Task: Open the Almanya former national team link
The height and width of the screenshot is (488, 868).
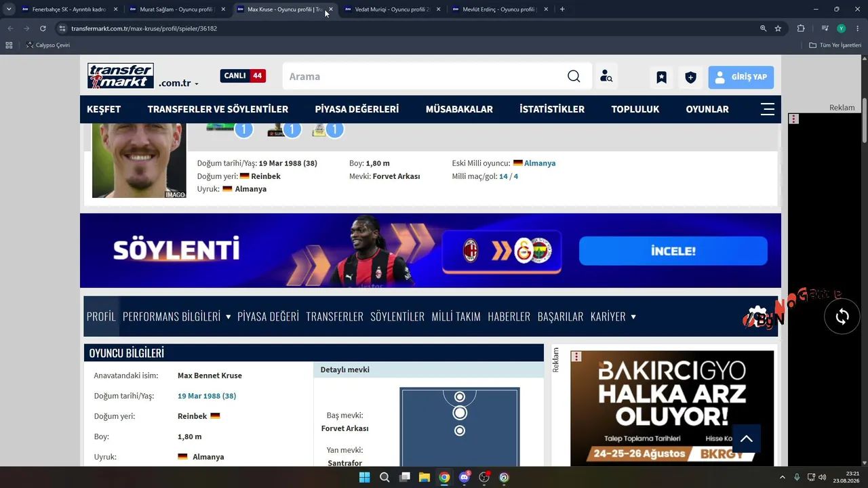Action: [x=540, y=163]
